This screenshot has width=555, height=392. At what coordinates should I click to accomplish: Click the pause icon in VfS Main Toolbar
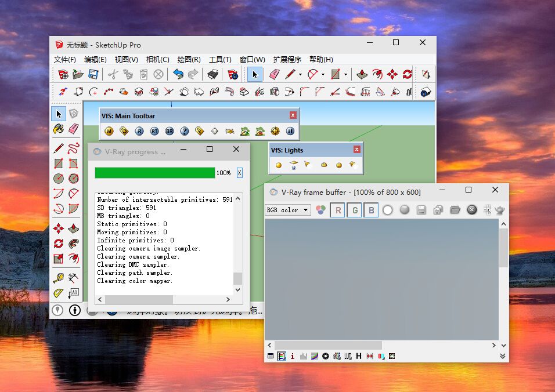(x=290, y=131)
